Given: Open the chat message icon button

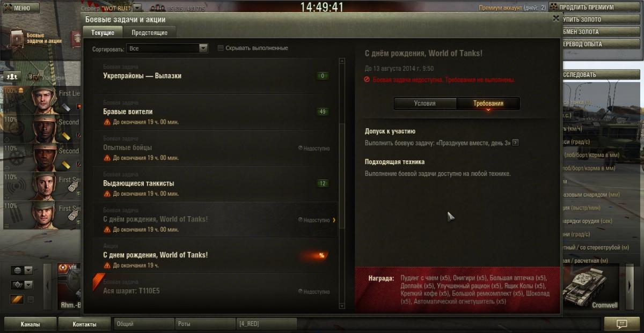Looking at the screenshot, I should (x=621, y=324).
